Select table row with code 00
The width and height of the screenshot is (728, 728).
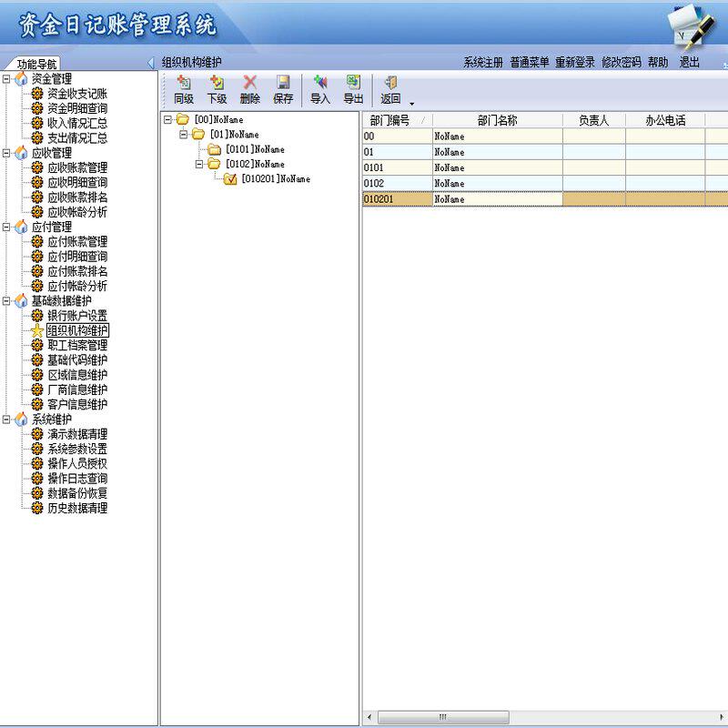[x=545, y=136]
